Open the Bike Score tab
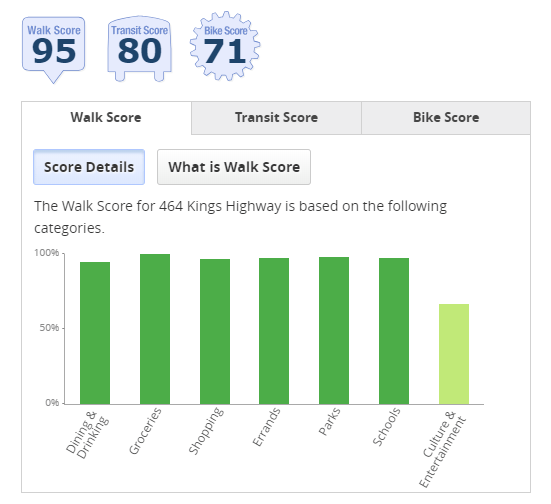This screenshot has width=551, height=504. point(446,118)
